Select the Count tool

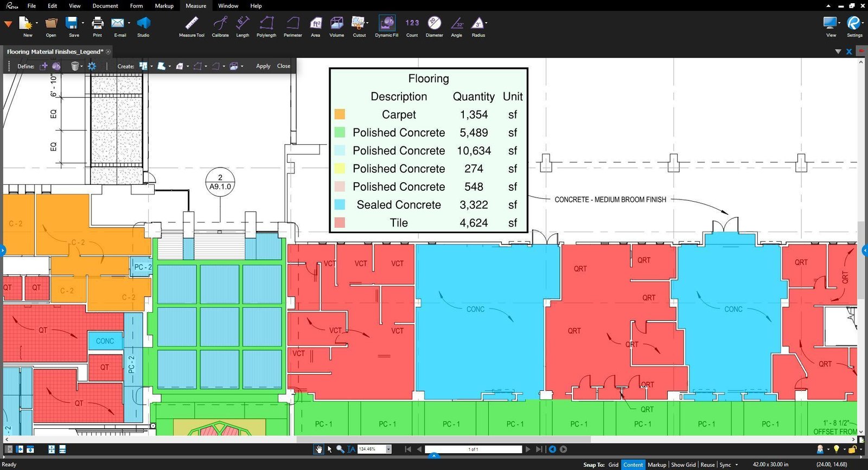[x=412, y=25]
